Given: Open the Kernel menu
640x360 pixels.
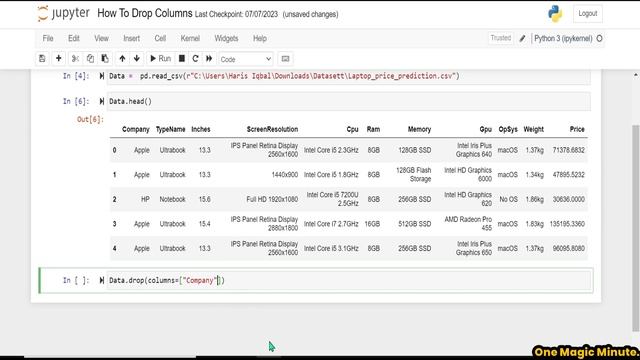Looking at the screenshot, I should tap(190, 38).
